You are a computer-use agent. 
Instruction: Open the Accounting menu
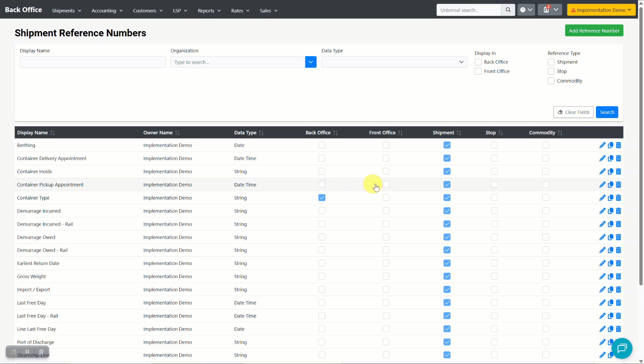coord(107,10)
